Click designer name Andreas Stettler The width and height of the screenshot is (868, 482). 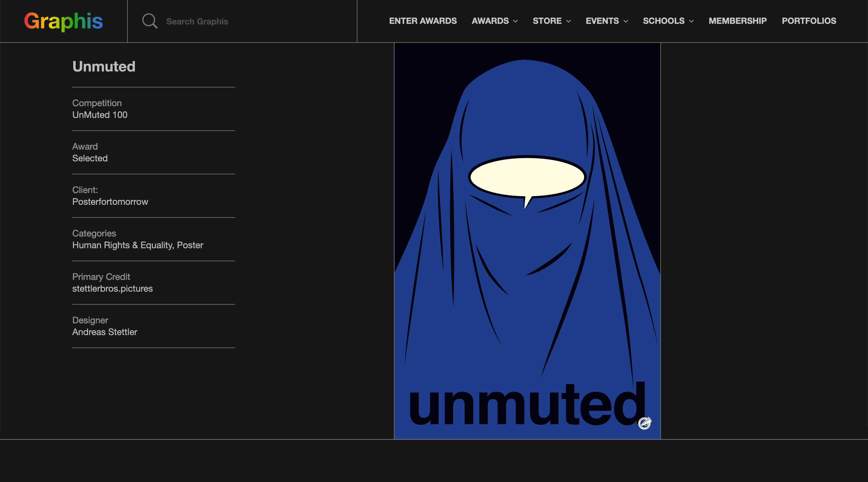105,332
